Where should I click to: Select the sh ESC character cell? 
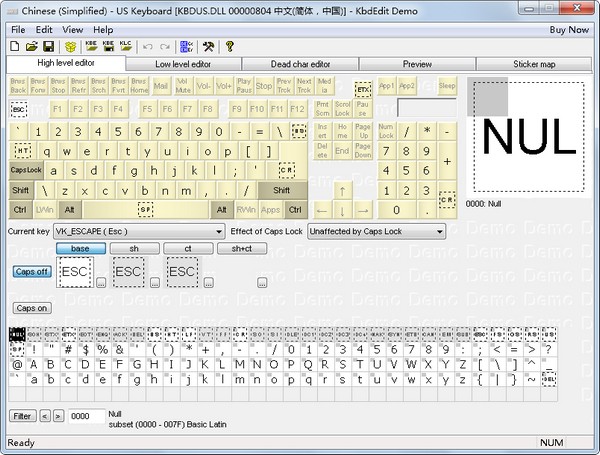tap(129, 272)
